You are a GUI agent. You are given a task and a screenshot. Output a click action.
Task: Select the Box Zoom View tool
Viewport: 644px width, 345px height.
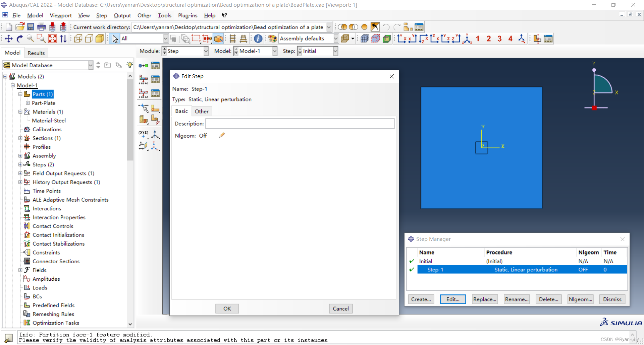[x=41, y=39]
